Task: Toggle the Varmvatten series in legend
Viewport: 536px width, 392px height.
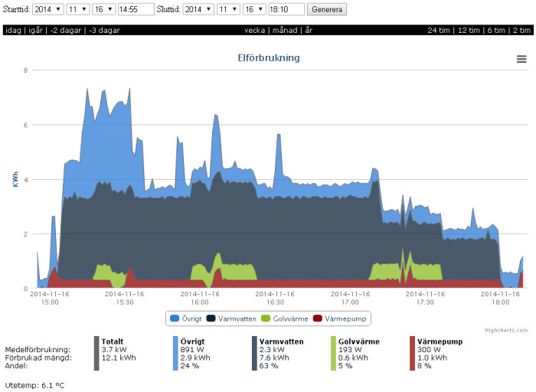Action: click(x=231, y=318)
